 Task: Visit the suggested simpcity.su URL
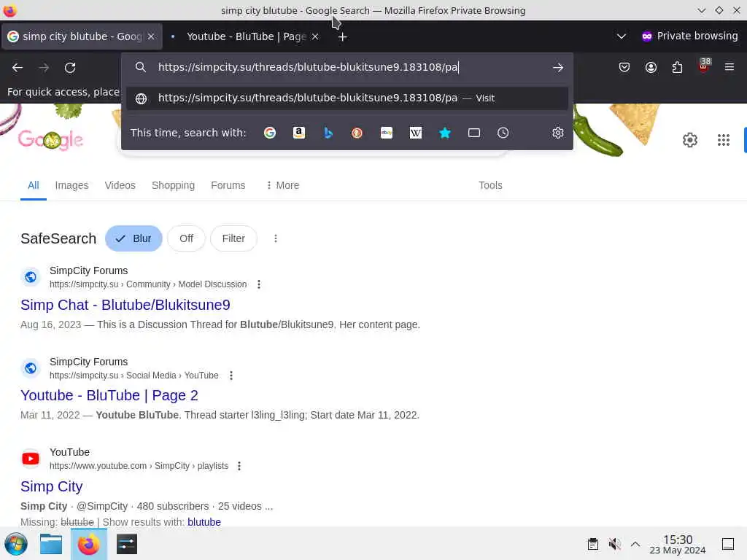click(347, 98)
